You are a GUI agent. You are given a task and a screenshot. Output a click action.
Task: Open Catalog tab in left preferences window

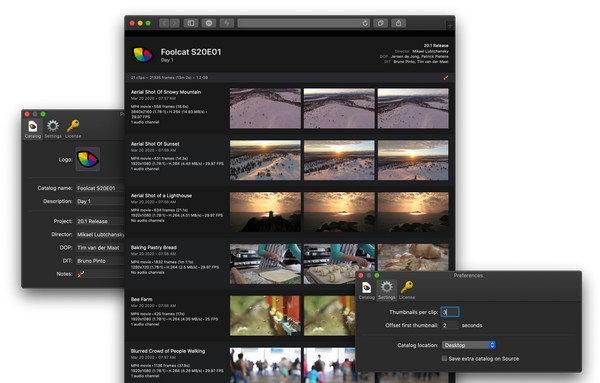(33, 129)
